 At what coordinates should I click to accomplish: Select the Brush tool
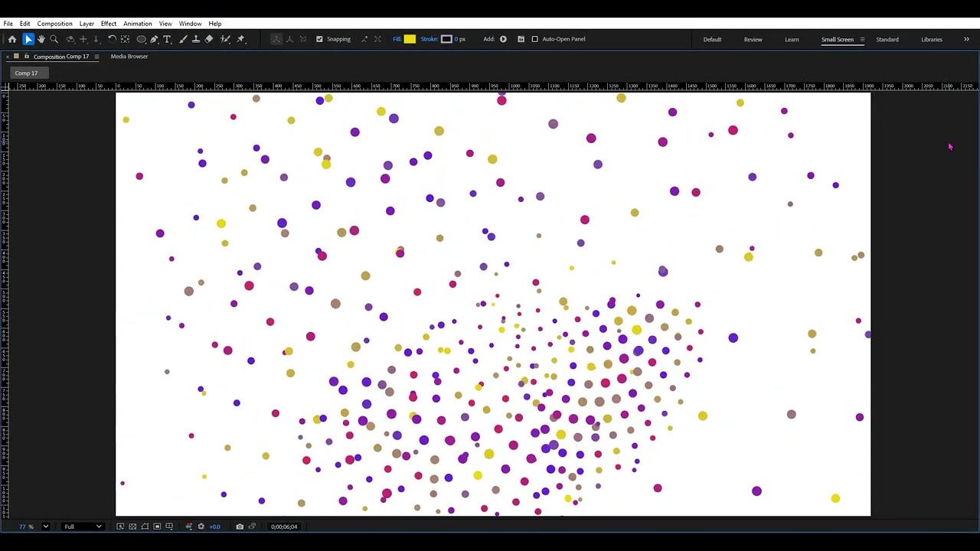(x=183, y=39)
